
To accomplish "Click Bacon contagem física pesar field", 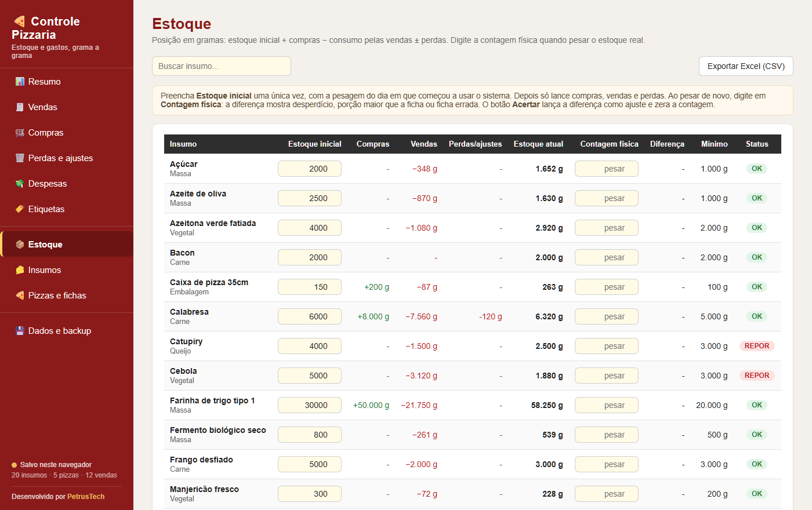I will tap(607, 257).
